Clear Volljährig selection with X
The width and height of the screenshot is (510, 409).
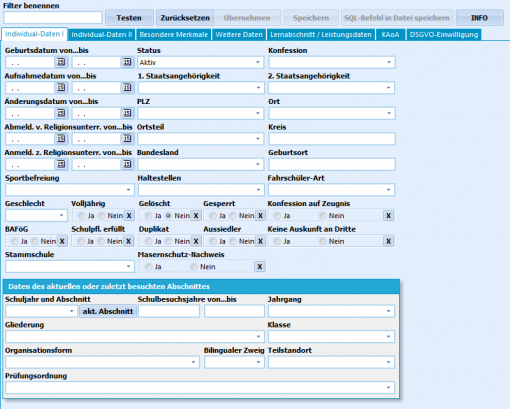(x=129, y=216)
